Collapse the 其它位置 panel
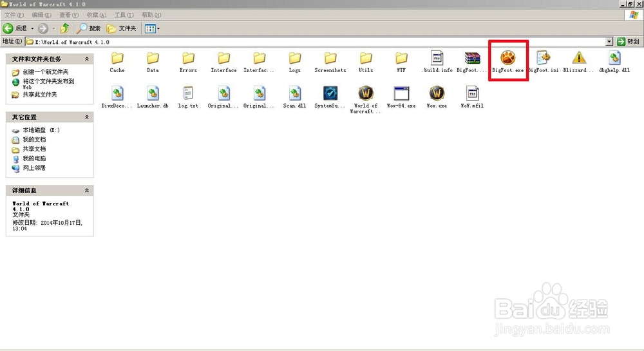 tap(87, 117)
